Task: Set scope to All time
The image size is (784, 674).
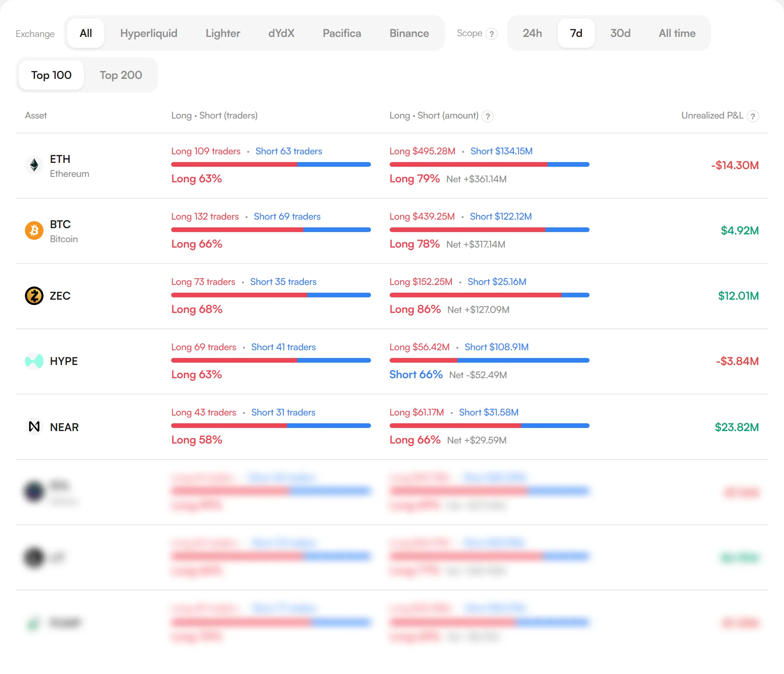Action: (x=677, y=33)
